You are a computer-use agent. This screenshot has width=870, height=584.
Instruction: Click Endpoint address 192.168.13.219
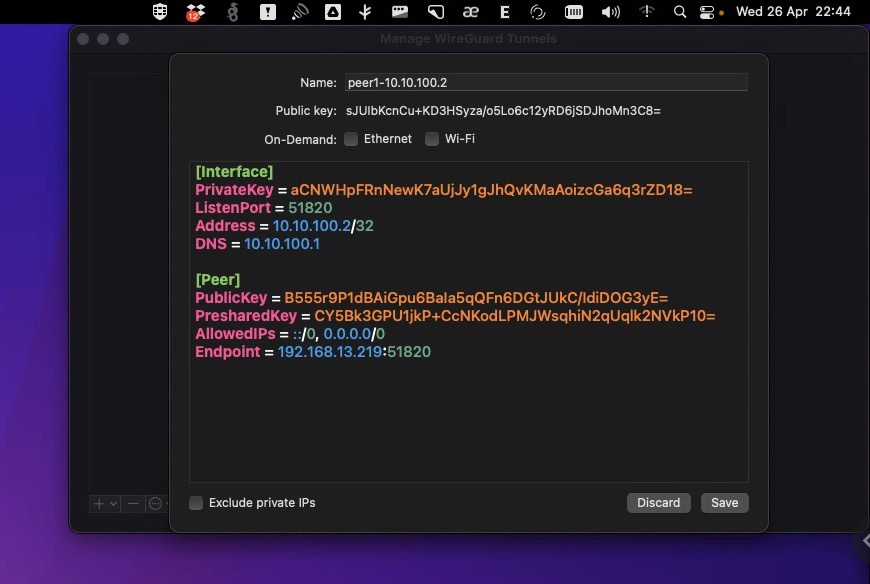[x=330, y=352]
